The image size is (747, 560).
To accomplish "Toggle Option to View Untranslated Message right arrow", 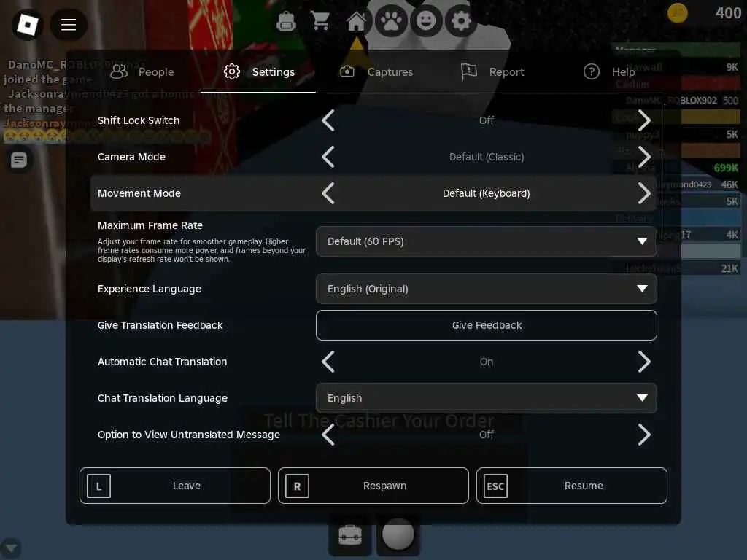I will click(x=644, y=435).
